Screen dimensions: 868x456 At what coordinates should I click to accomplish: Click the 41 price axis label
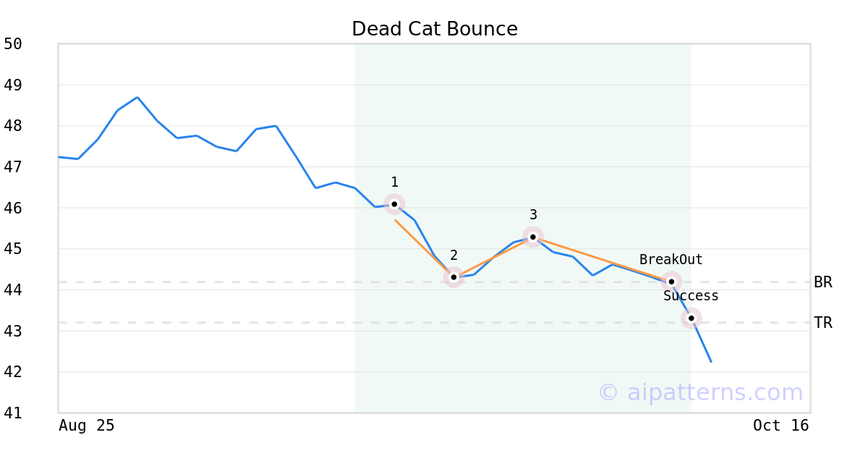(13, 413)
